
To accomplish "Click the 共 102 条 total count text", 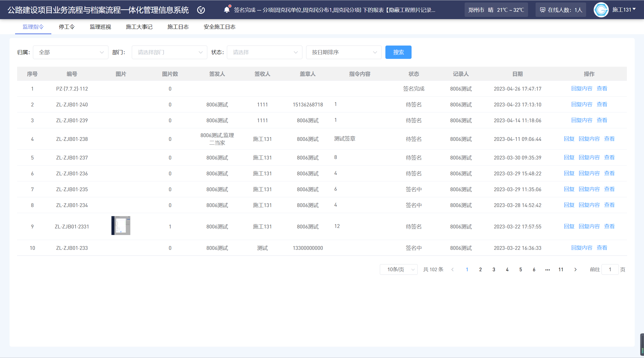I will click(433, 269).
